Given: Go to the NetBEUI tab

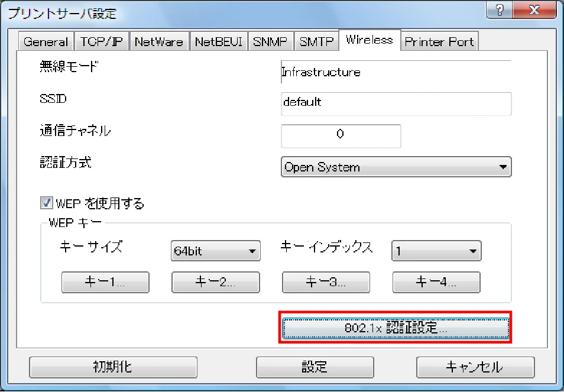Looking at the screenshot, I should [x=219, y=41].
